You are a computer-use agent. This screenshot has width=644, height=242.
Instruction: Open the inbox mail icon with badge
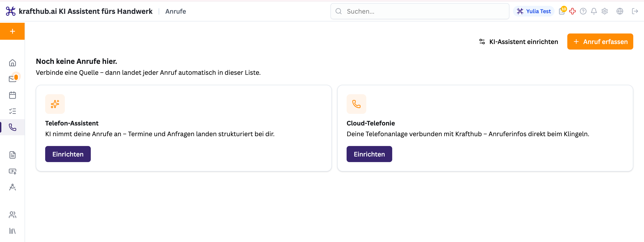(13, 79)
